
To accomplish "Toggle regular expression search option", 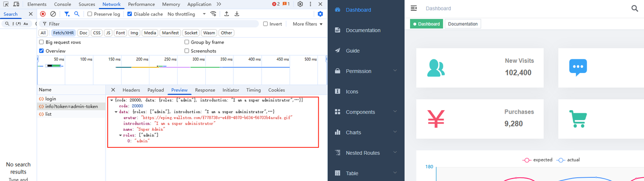I will (18, 24).
